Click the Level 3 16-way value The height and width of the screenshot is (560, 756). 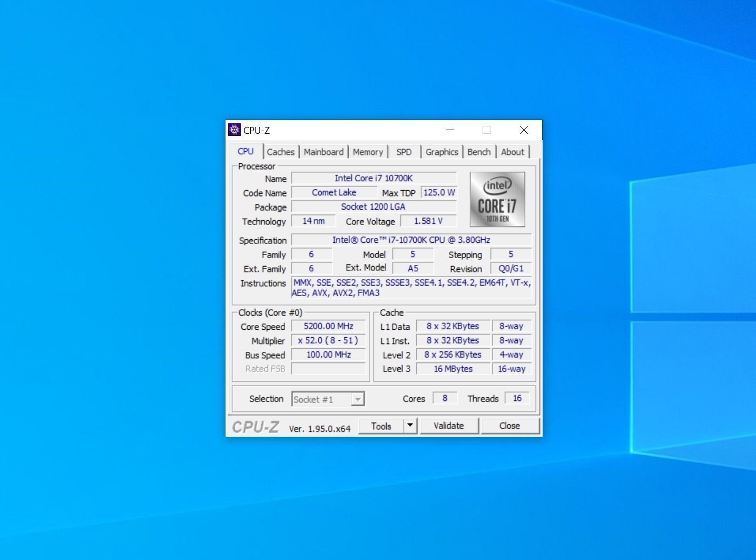[x=512, y=369]
